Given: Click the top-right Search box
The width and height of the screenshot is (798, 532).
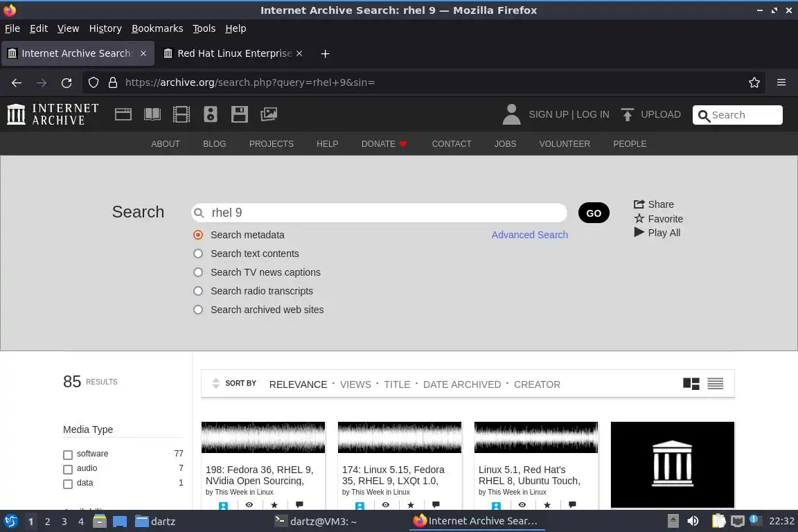Looking at the screenshot, I should pyautogui.click(x=738, y=115).
